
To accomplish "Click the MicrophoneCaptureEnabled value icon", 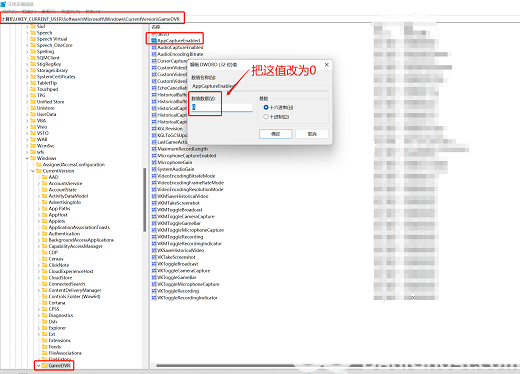I will [154, 156].
